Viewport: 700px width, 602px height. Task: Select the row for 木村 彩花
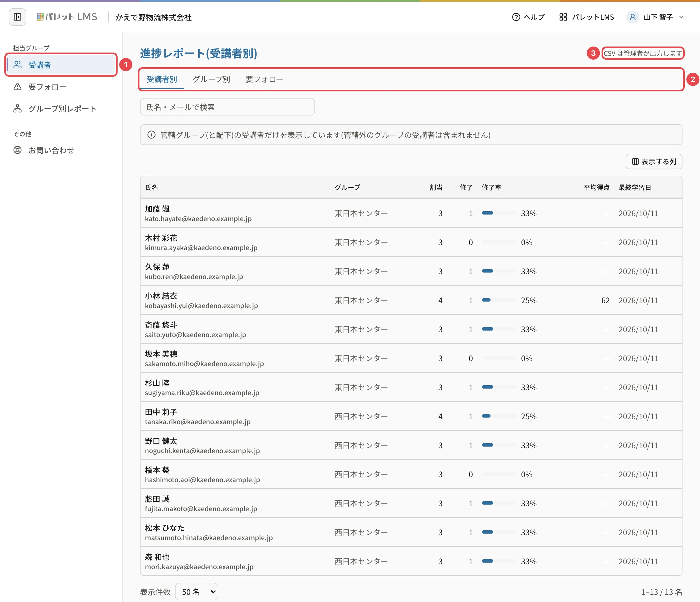pyautogui.click(x=411, y=242)
